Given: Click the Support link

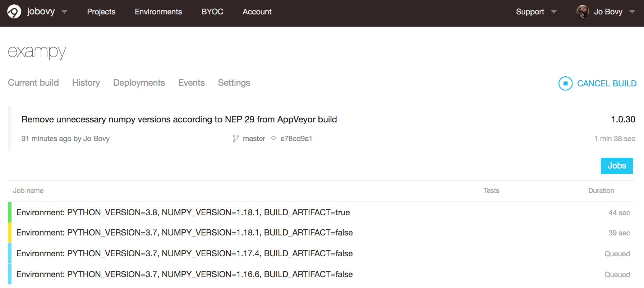Looking at the screenshot, I should click(x=530, y=12).
